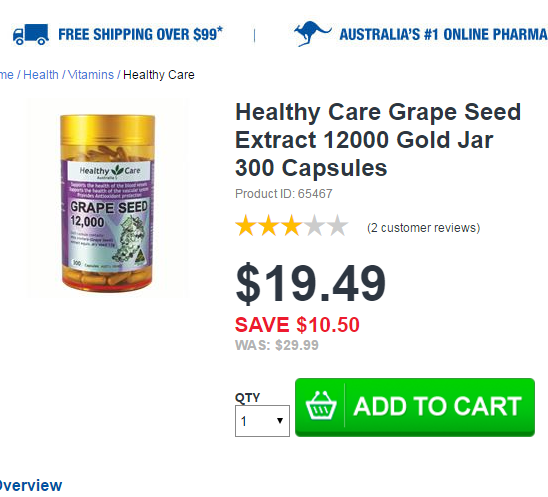The height and width of the screenshot is (497, 548).
Task: Click the basket icon on Add to Cart
Action: pos(321,407)
